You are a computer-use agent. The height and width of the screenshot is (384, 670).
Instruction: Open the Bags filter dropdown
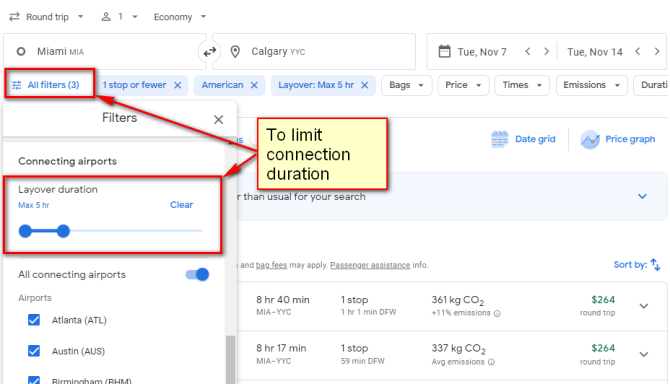click(x=406, y=85)
